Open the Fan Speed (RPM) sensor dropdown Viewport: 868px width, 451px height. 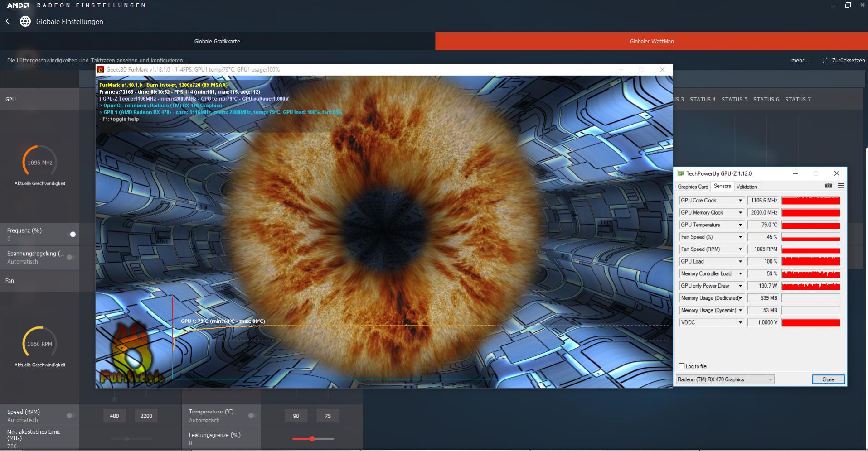click(x=741, y=249)
